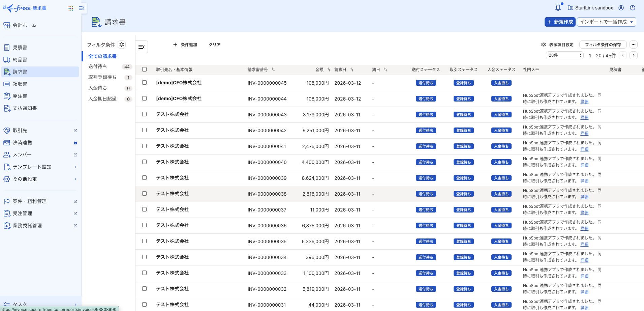The height and width of the screenshot is (311, 644).
Task: Click 登録待ち badge for INV-0000000041
Action: tap(464, 146)
